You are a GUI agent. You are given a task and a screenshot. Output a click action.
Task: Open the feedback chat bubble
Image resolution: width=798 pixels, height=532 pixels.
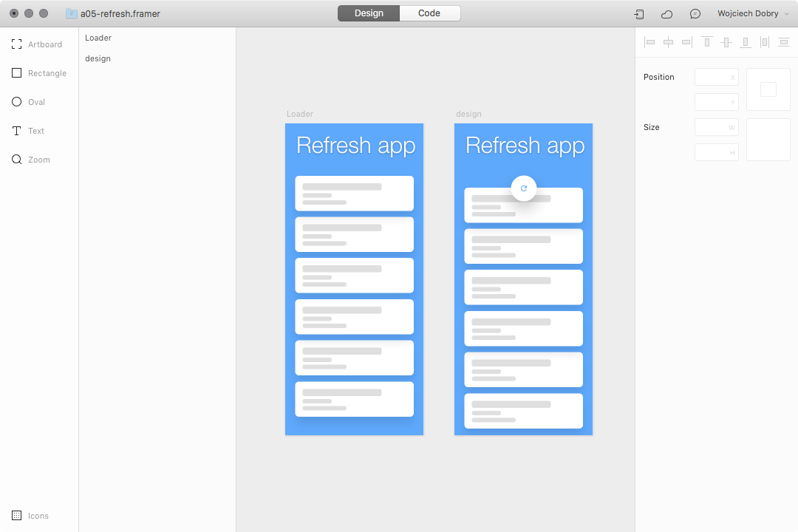tap(695, 14)
